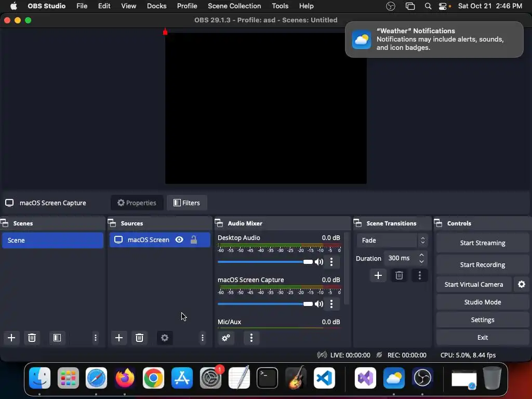
Task: Float the Sources dock panel icon
Action: (x=112, y=223)
